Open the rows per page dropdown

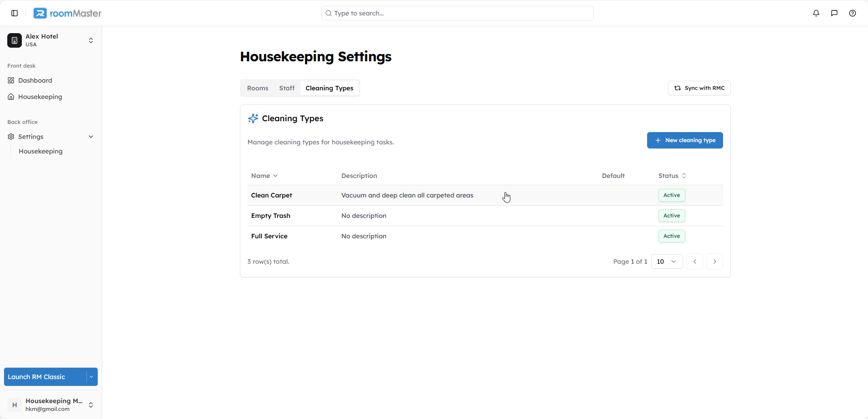tap(667, 261)
